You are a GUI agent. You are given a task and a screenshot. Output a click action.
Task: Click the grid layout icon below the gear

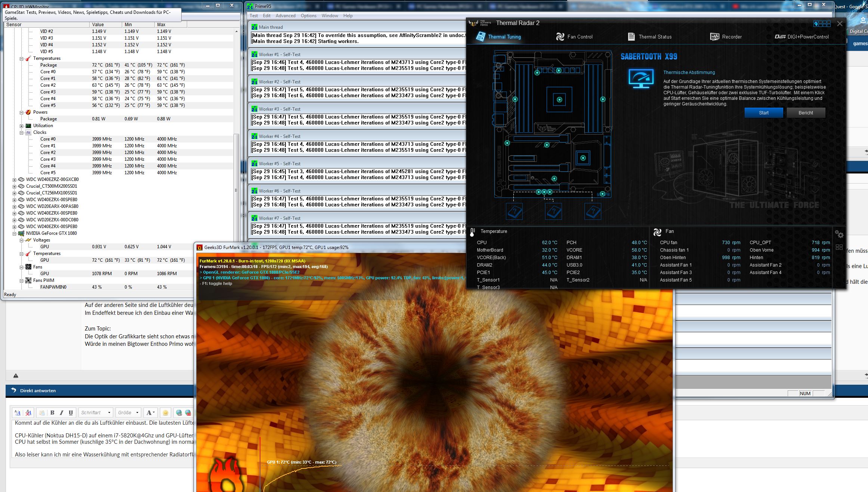[x=839, y=247]
